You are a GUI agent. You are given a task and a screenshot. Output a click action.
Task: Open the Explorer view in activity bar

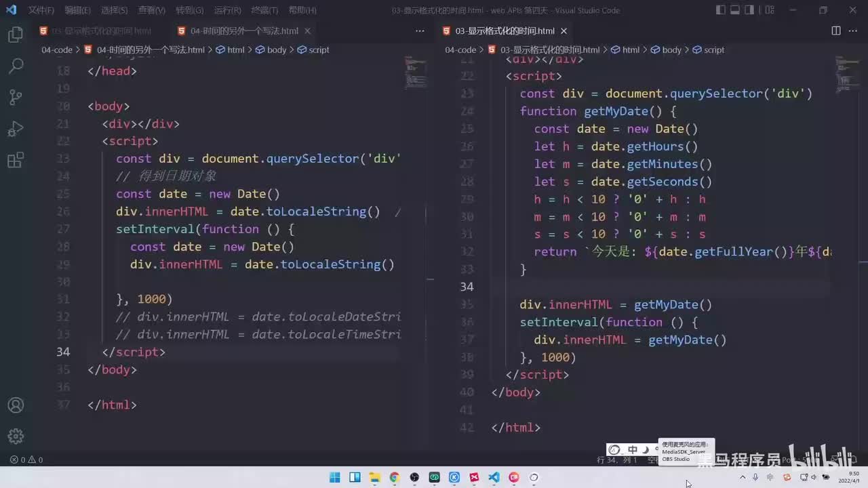[x=16, y=35]
